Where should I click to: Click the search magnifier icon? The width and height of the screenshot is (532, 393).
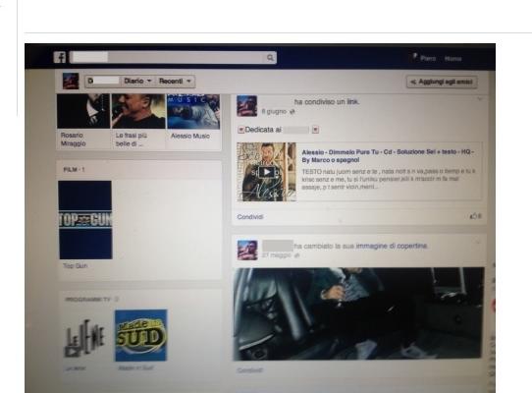pos(270,58)
